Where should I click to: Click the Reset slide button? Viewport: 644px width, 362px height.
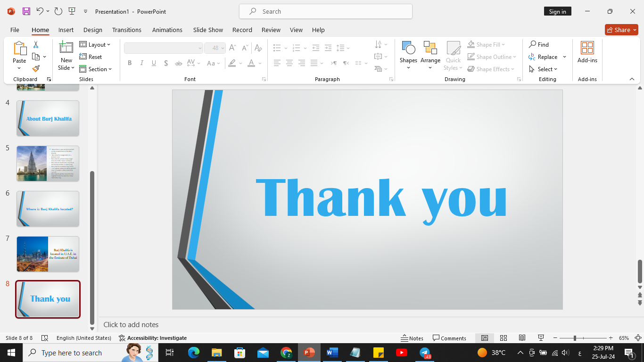(91, 57)
